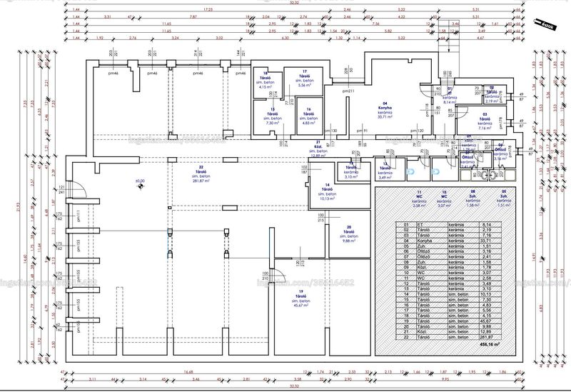Select the 05 Zuh. 1,51 m² label above table

[504, 198]
